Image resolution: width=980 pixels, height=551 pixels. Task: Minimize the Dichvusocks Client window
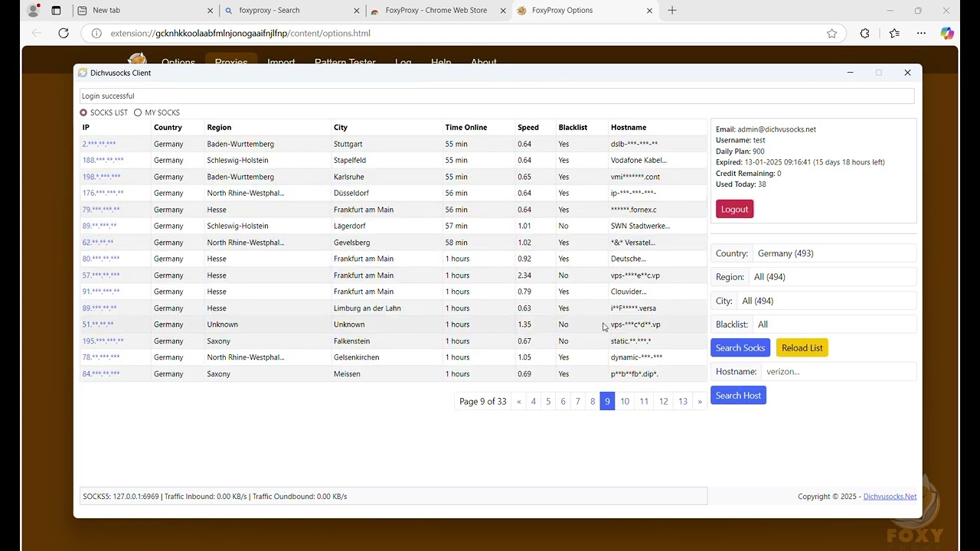point(850,73)
